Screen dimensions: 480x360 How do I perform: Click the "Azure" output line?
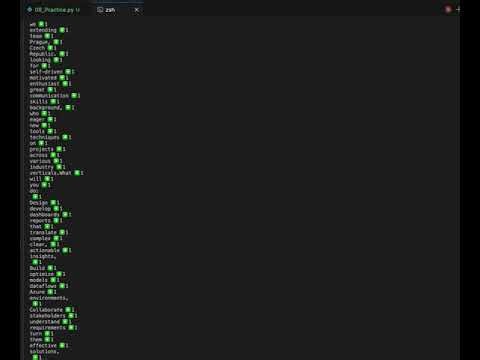[x=43, y=292]
